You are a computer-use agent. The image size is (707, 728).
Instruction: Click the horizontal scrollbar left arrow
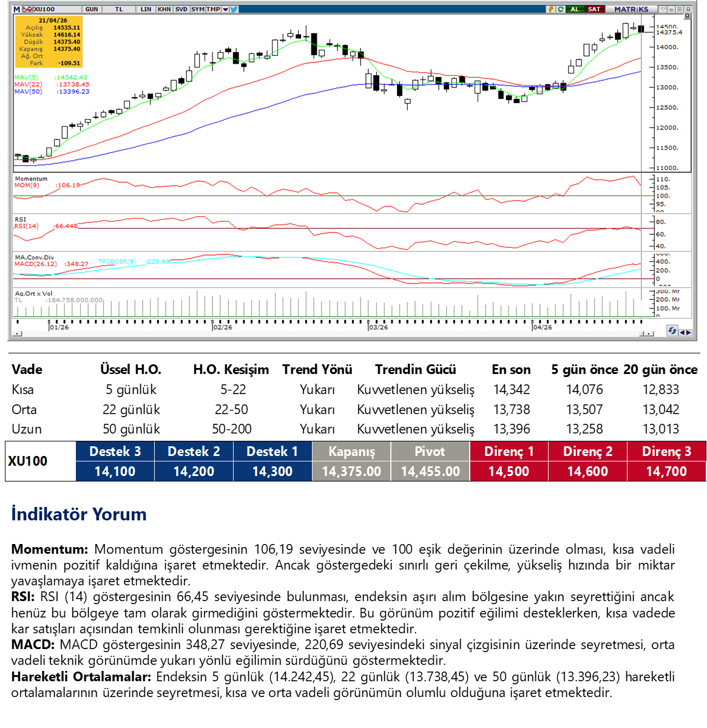(x=17, y=333)
